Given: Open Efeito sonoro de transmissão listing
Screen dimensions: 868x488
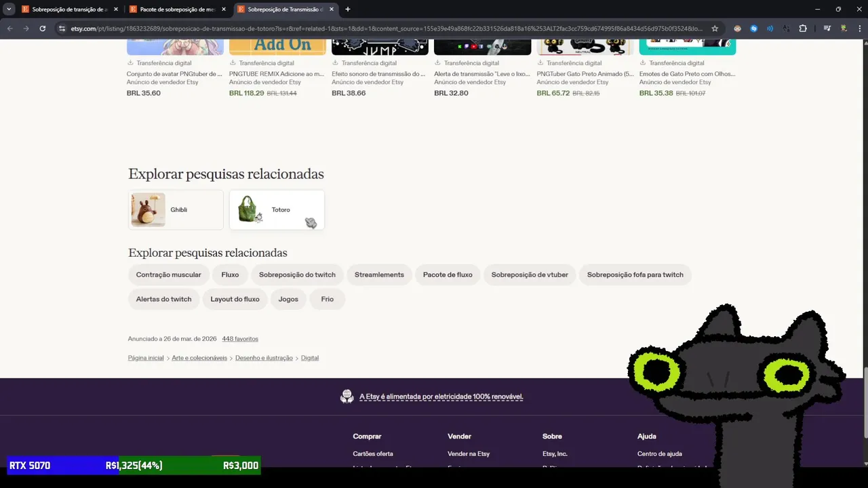Looking at the screenshot, I should pos(379,73).
